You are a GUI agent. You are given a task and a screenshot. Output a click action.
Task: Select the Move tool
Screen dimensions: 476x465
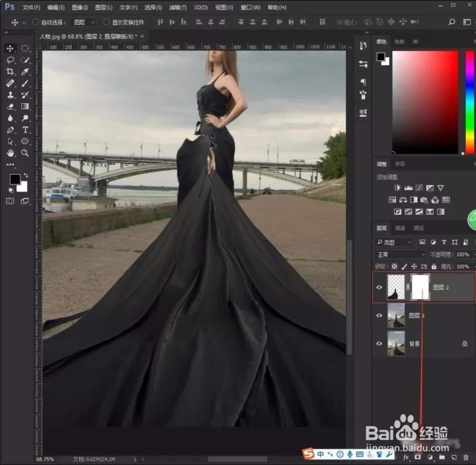pyautogui.click(x=10, y=48)
